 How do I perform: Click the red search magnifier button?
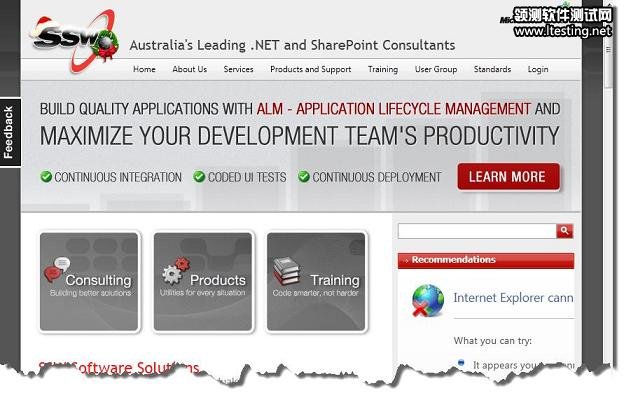(x=565, y=231)
